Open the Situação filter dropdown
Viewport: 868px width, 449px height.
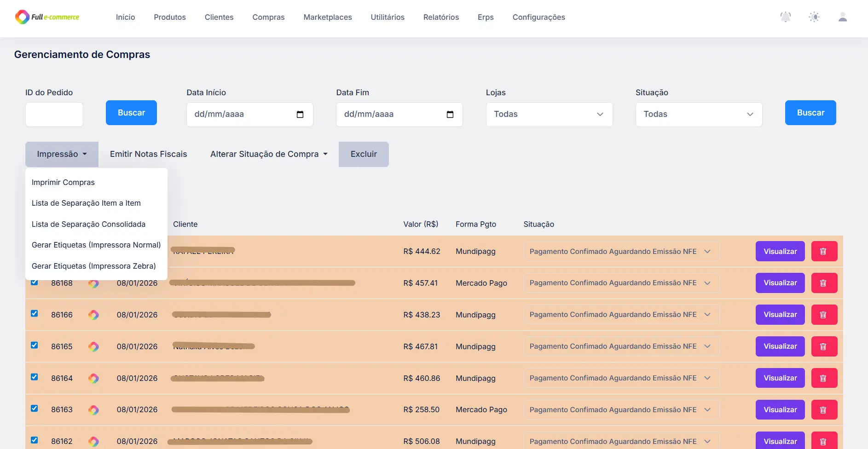tap(699, 115)
